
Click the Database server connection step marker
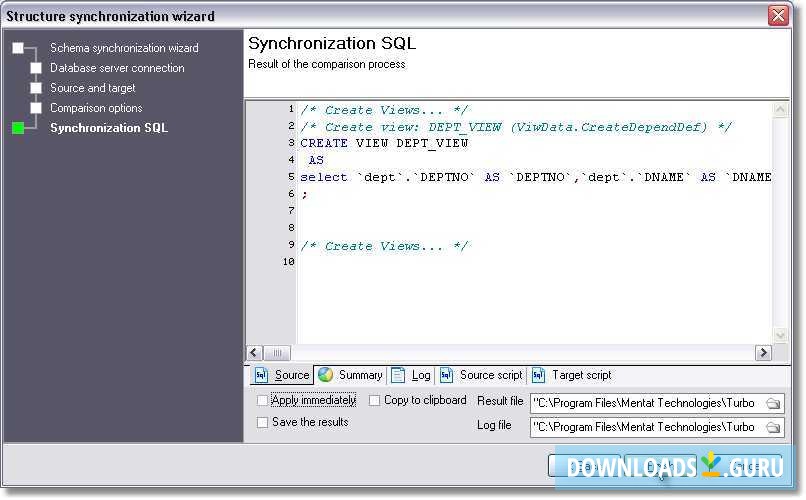[x=36, y=68]
